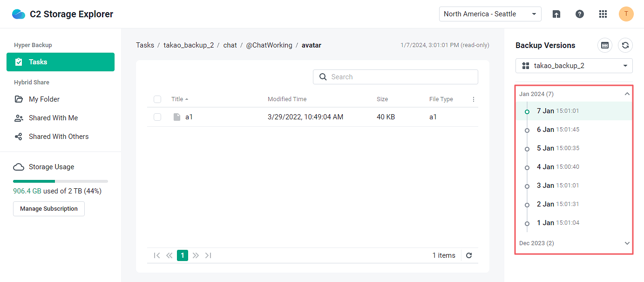The width and height of the screenshot is (644, 282).
Task: Open the C2 apps grid
Action: 603,14
